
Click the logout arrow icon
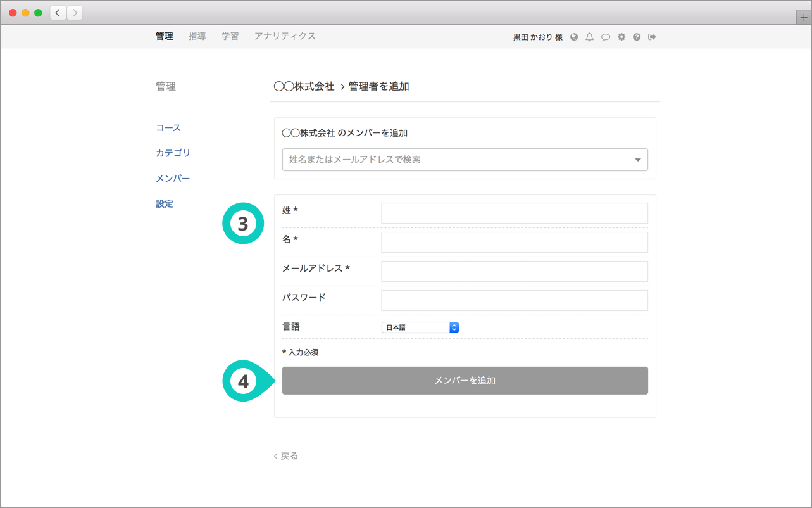pyautogui.click(x=652, y=37)
